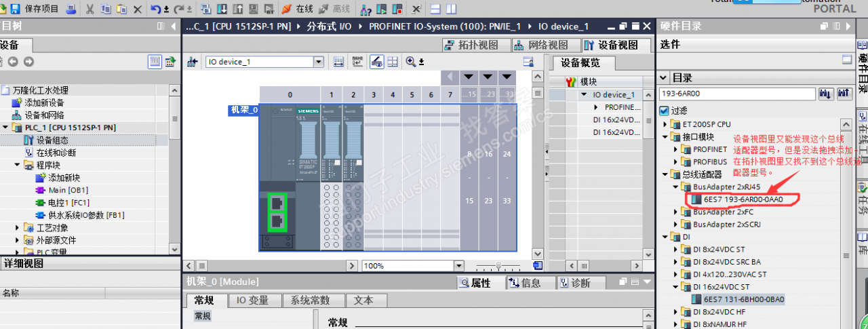Screen dimensions: 868x329
Task: Expand the ET 200SP CPU folder
Action: [x=665, y=124]
